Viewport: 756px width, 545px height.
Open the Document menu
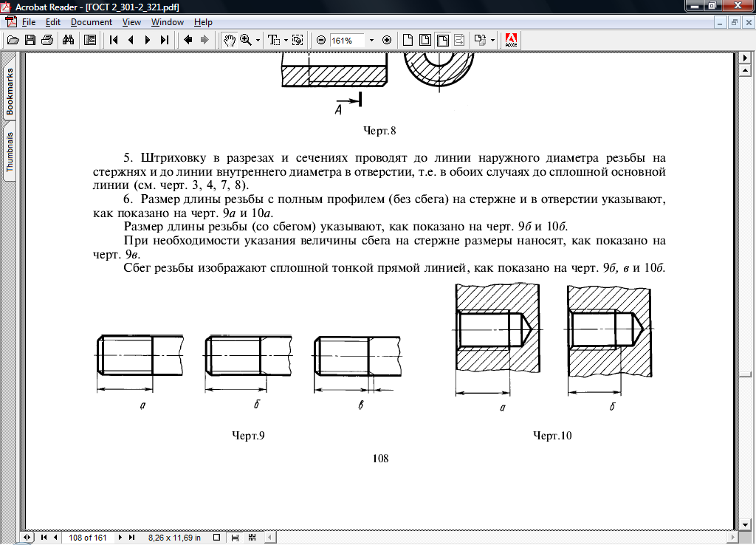91,22
